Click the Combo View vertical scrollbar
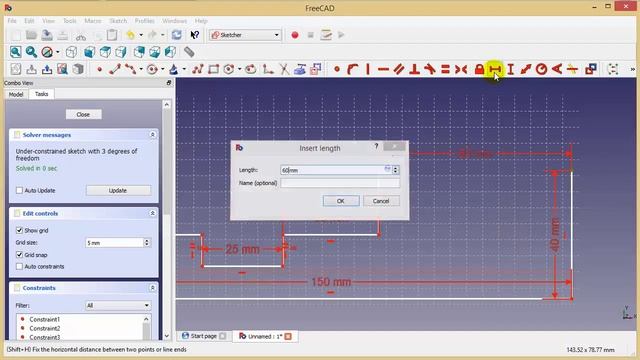Image resolution: width=640 pixels, height=360 pixels. pyautogui.click(x=167, y=220)
